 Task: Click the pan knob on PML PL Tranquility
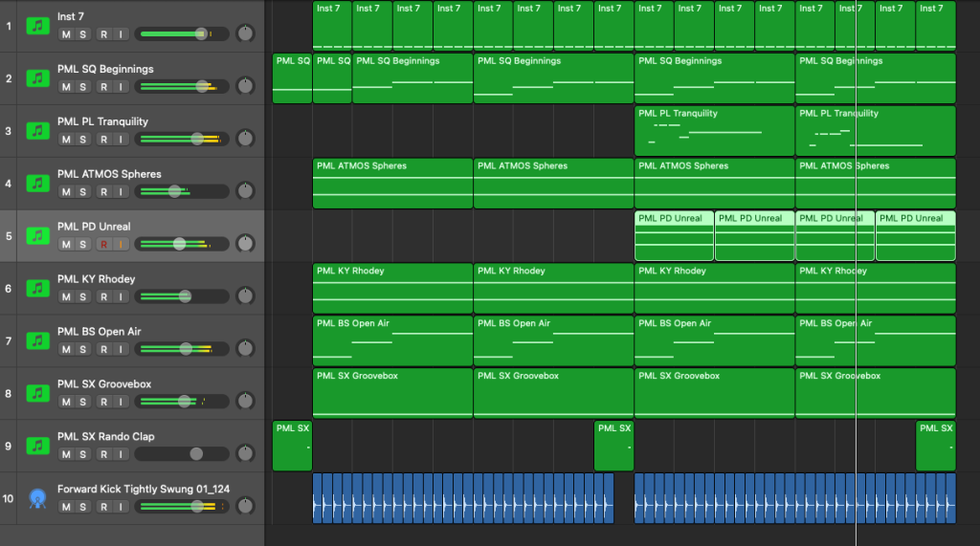246,139
